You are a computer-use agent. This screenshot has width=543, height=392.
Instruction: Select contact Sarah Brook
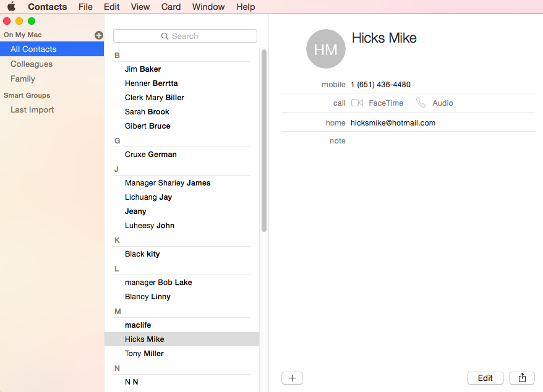[x=147, y=112]
